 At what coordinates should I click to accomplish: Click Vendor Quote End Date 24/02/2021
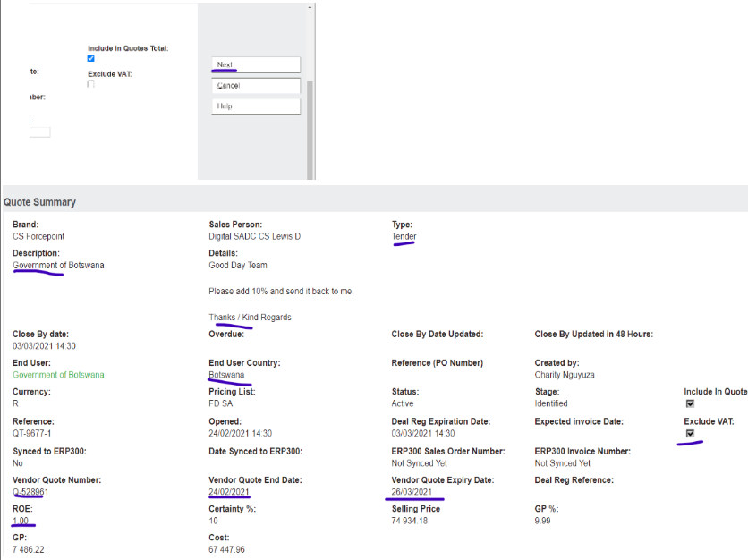229,492
